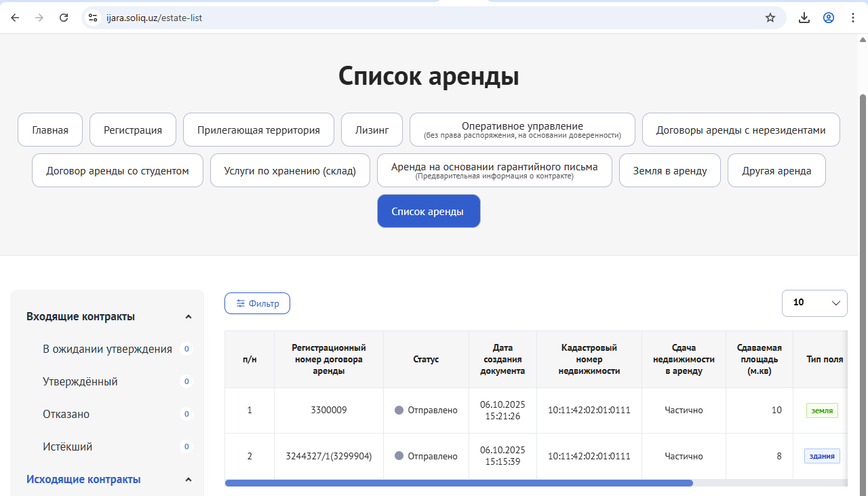Open the Регистрация tab
This screenshot has width=868, height=496.
(x=133, y=130)
